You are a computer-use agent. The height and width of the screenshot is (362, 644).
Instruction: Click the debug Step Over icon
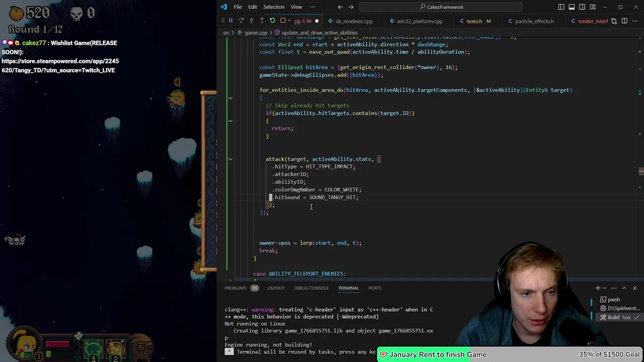pyautogui.click(x=241, y=21)
